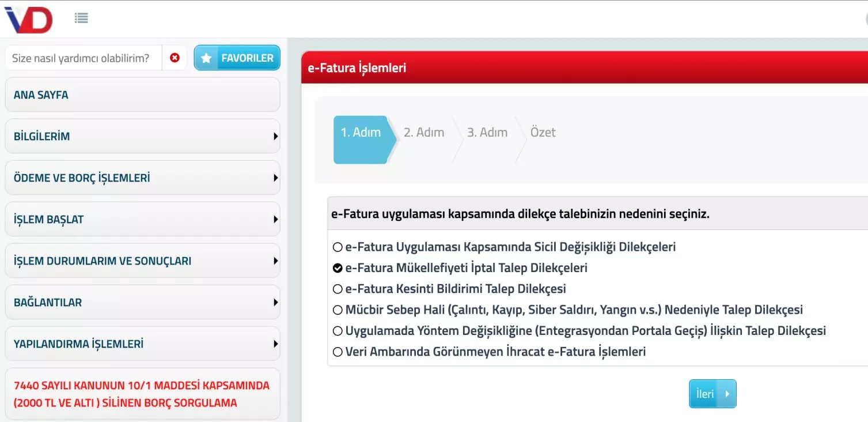This screenshot has height=422, width=868.
Task: Clear search with red X icon
Action: (175, 58)
